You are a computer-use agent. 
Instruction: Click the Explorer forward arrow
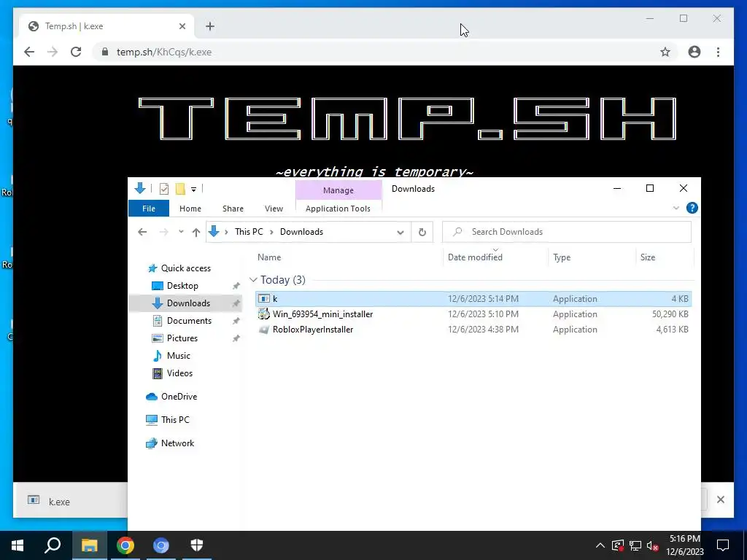click(x=163, y=232)
